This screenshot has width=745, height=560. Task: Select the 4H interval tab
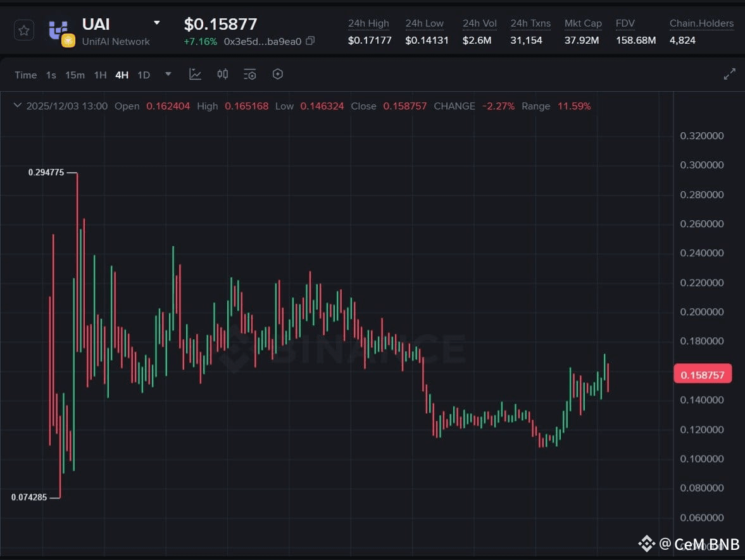(122, 75)
